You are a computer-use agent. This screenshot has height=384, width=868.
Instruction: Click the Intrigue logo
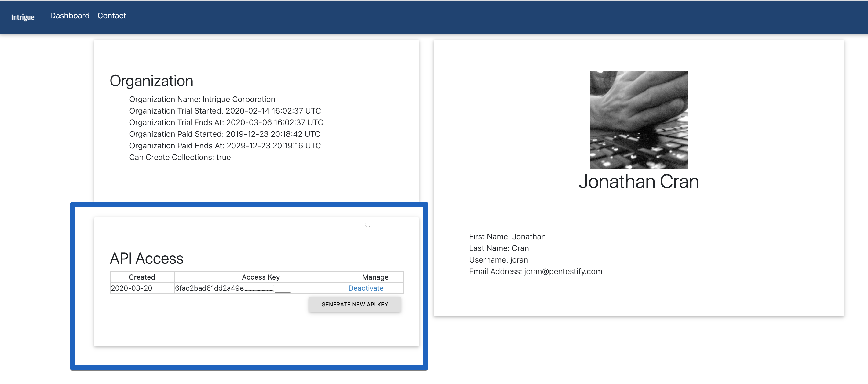point(23,17)
